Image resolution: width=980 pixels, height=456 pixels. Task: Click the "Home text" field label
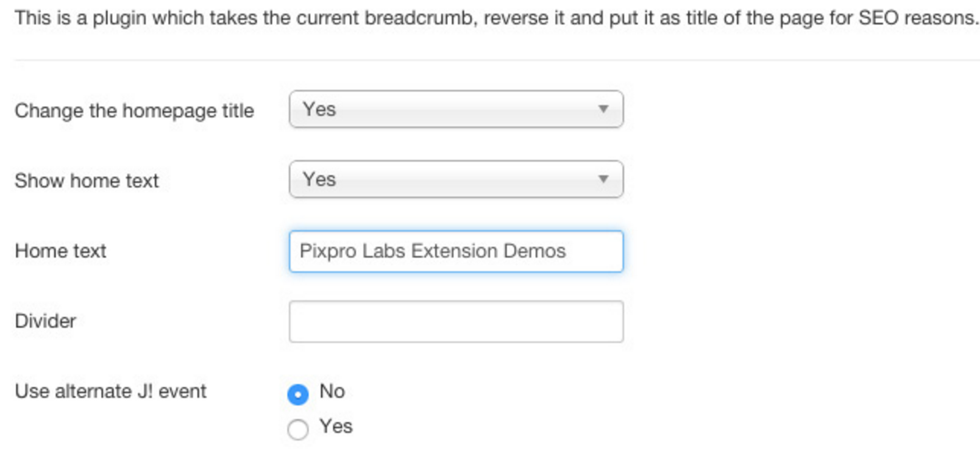click(x=60, y=251)
